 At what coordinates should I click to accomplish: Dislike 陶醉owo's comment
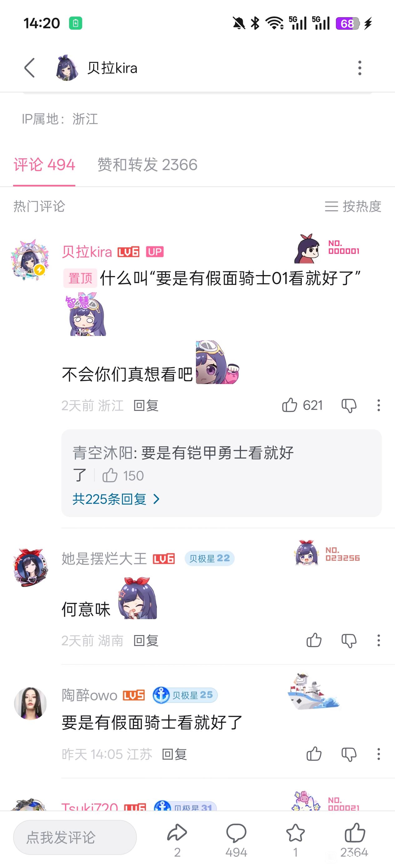(x=349, y=754)
